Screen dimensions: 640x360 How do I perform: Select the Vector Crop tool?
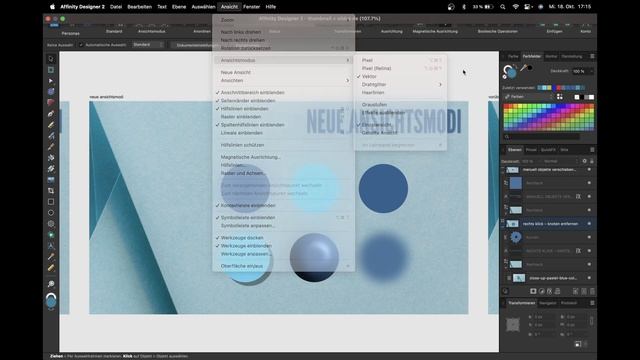pos(51,191)
